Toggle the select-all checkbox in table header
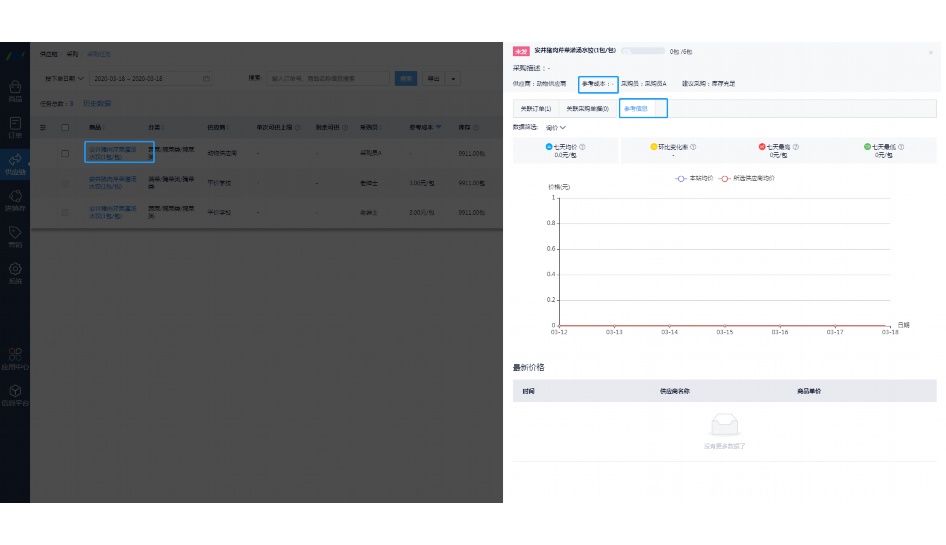 click(x=65, y=127)
